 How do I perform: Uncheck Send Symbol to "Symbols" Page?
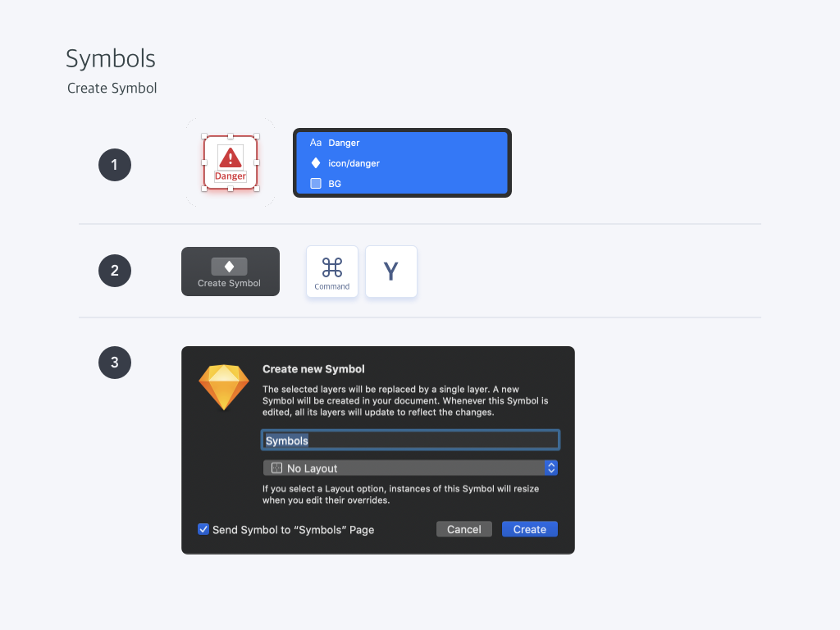[x=203, y=529]
